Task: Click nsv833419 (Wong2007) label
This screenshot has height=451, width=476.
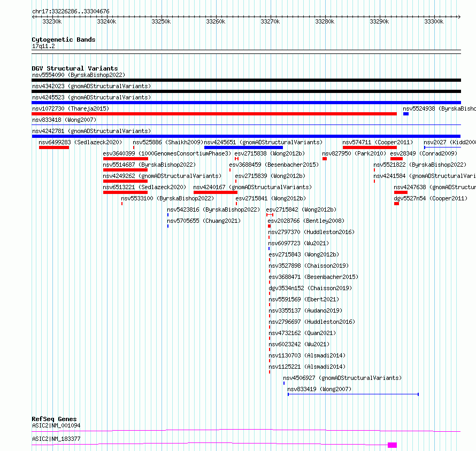Action: (319, 389)
